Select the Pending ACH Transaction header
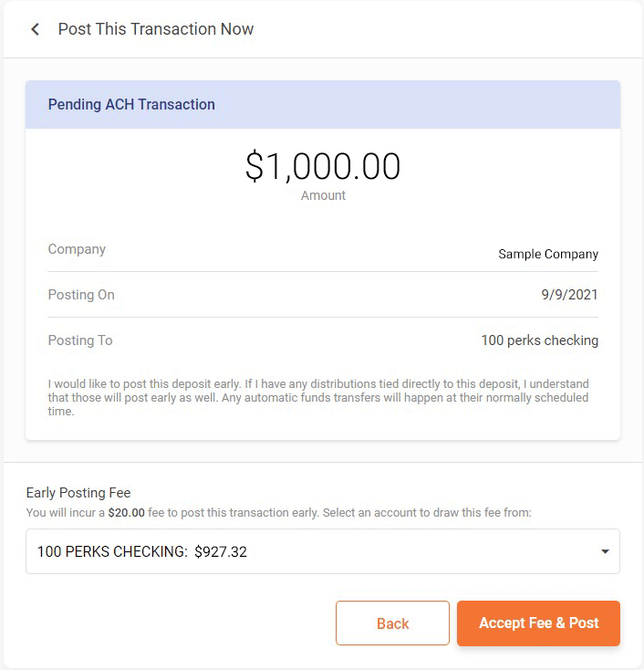Viewport: 644px width, 670px height. [131, 104]
